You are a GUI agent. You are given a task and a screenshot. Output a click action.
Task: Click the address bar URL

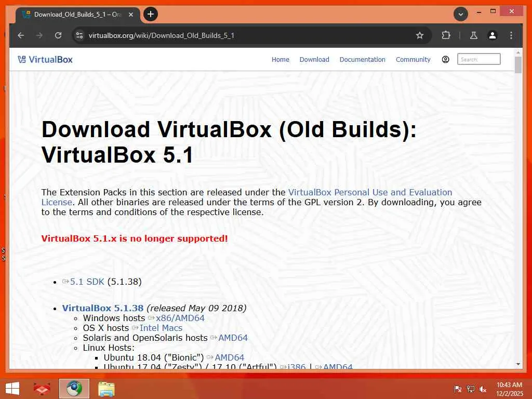(161, 35)
